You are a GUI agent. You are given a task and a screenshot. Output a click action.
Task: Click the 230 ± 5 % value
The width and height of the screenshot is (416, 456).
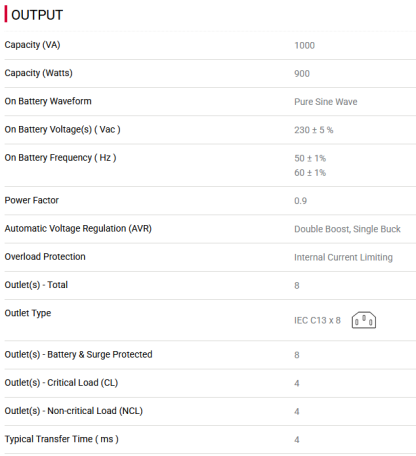point(314,130)
